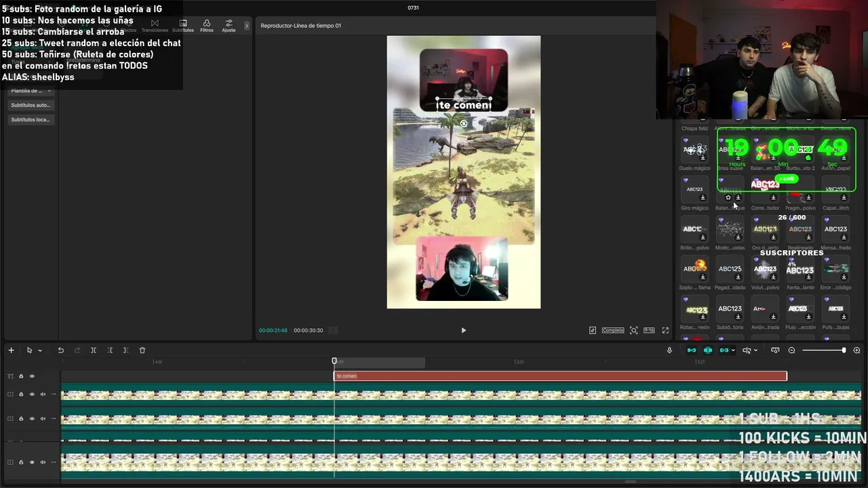The width and height of the screenshot is (868, 488).
Task: Switch to the Transiciones tab
Action: coord(155,26)
